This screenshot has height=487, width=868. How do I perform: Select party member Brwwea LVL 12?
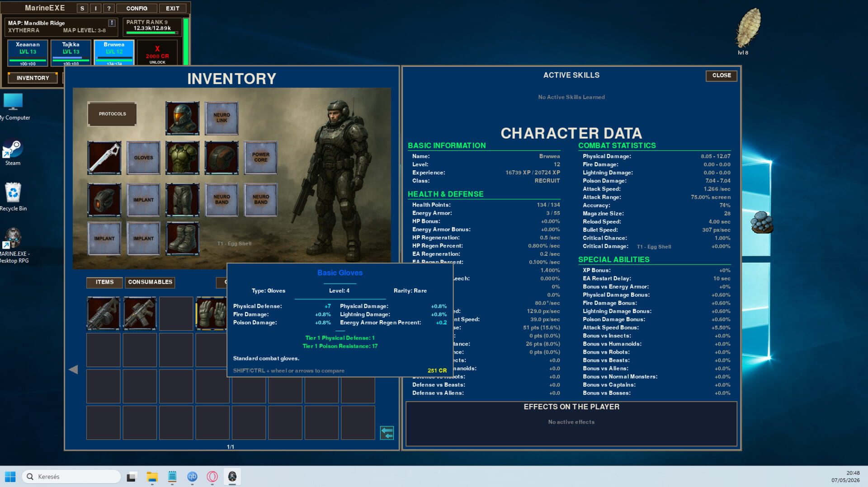(114, 53)
